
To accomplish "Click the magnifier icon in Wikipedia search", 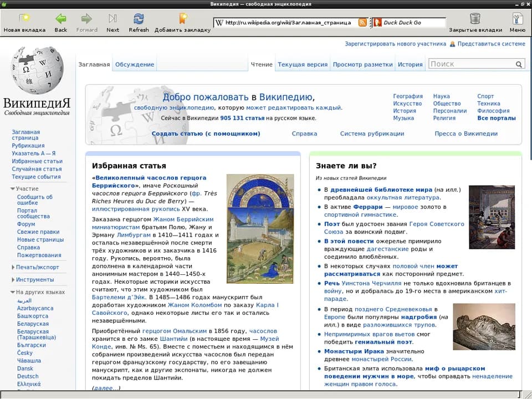I will point(519,64).
